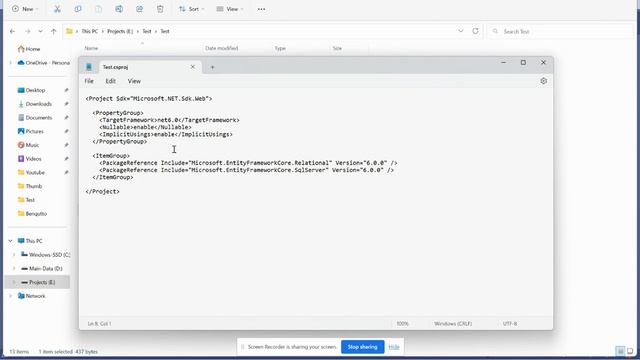Unpin Downloads using its pin icon
Viewport: 640px width, 360px height.
tap(66, 104)
